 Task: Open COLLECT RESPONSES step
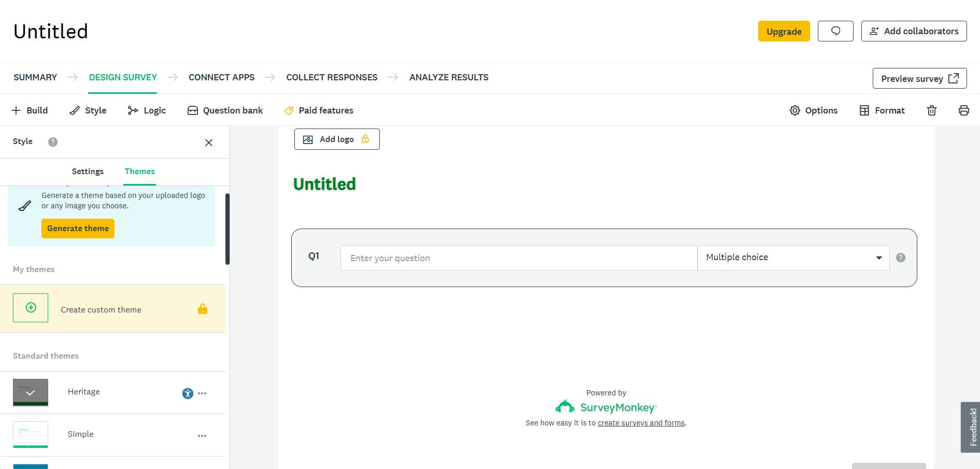click(332, 77)
